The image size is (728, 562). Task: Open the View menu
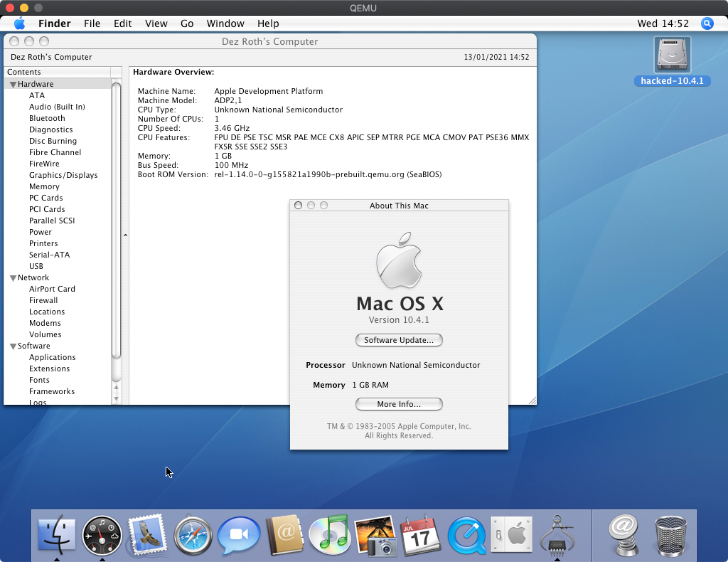156,23
